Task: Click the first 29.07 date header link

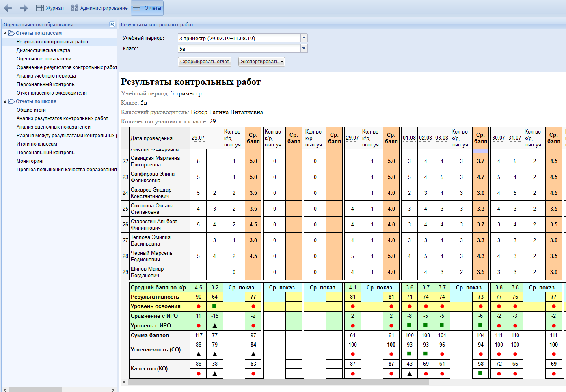Action: [x=198, y=138]
